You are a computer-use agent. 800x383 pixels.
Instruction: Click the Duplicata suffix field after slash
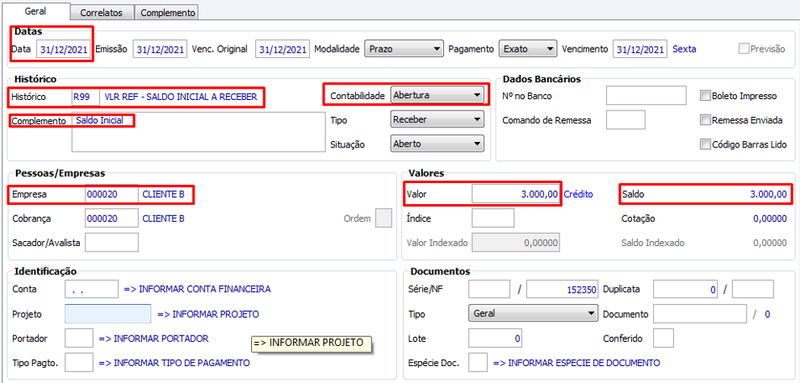click(x=753, y=289)
